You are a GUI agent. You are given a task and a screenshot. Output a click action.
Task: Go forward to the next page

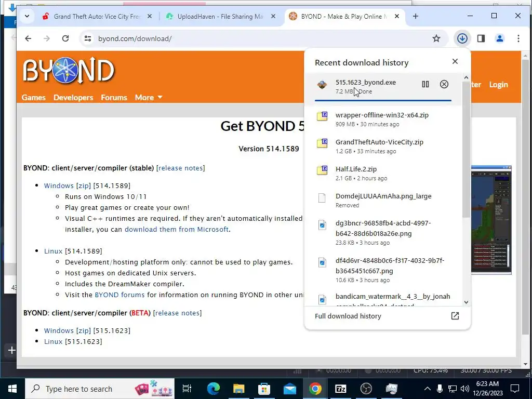[x=47, y=38]
